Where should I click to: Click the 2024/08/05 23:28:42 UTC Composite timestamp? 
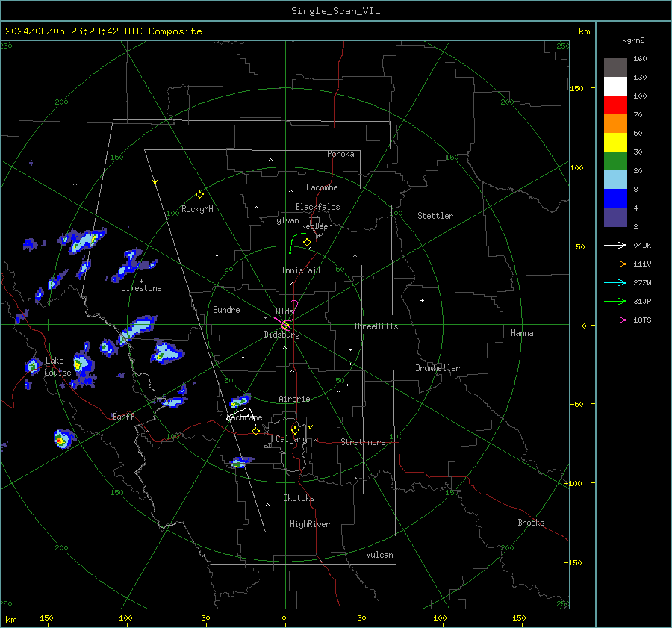tap(103, 31)
